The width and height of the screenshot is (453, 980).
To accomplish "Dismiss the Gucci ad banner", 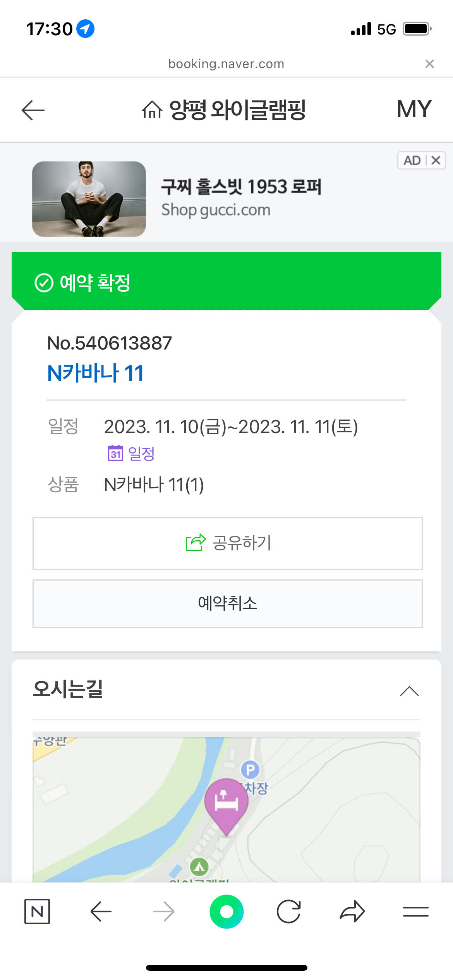I will point(436,160).
